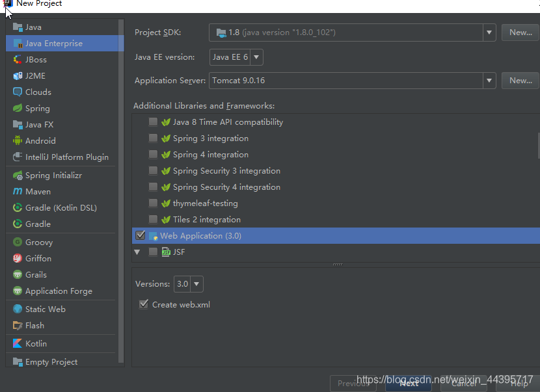Select the Kotlin K icon

17,343
